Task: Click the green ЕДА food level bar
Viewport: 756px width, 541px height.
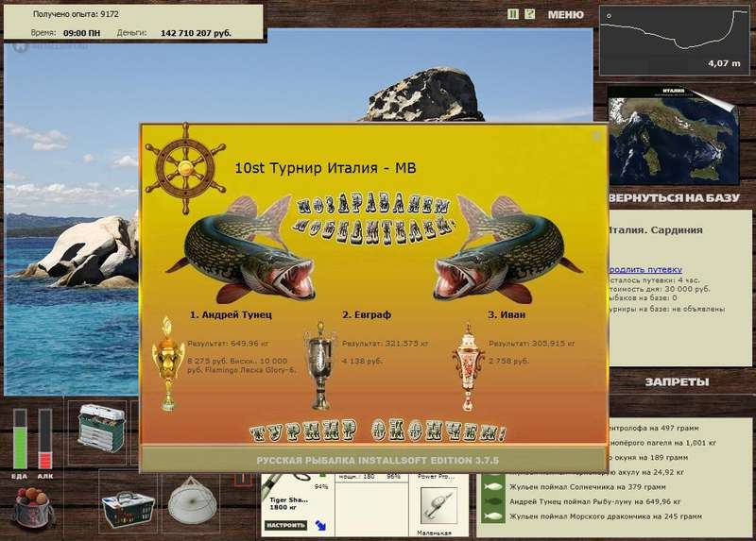Action: [20, 439]
